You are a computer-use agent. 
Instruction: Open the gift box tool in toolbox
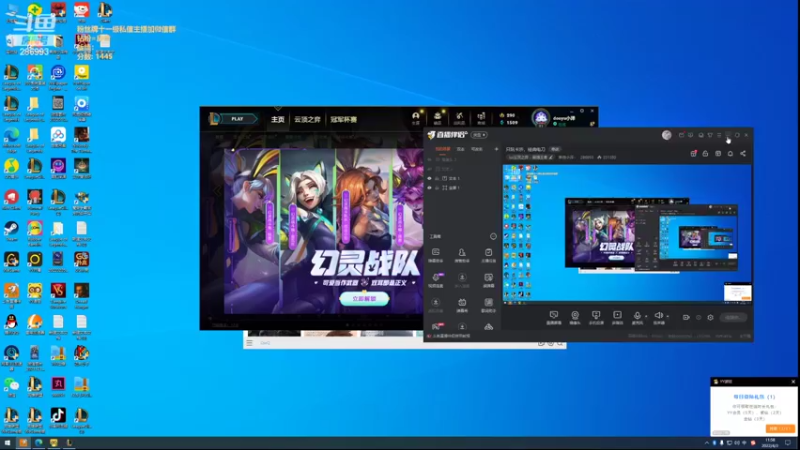point(462,305)
